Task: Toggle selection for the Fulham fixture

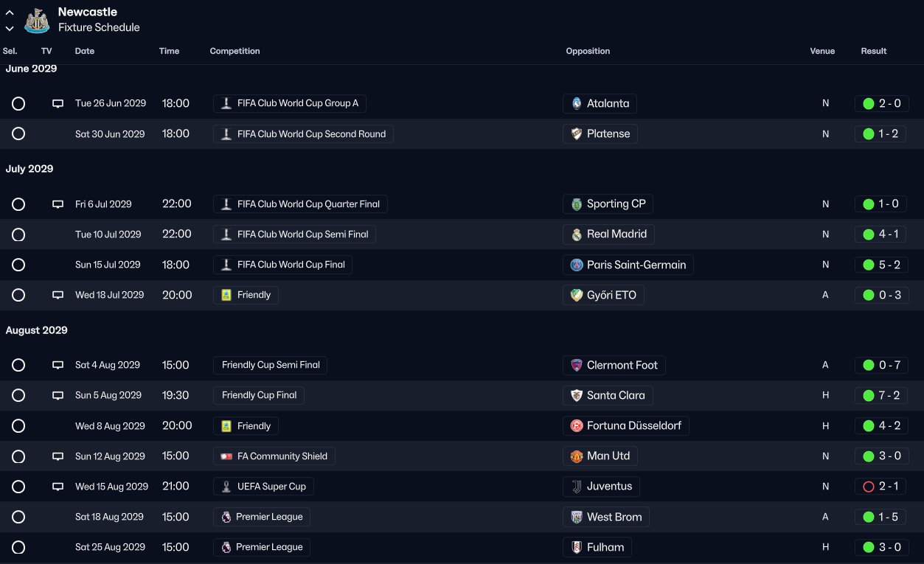Action: point(18,547)
